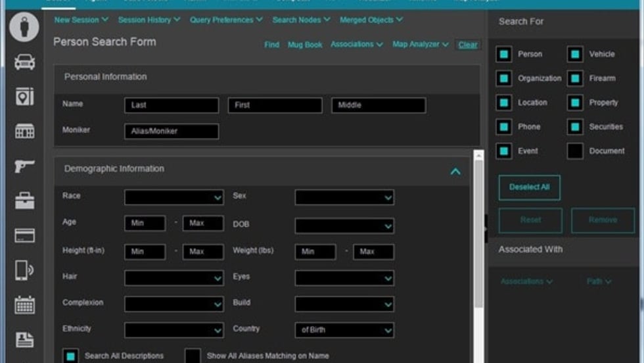Open the Property briefcase sidebar icon
This screenshot has width=644, height=363.
click(x=24, y=200)
